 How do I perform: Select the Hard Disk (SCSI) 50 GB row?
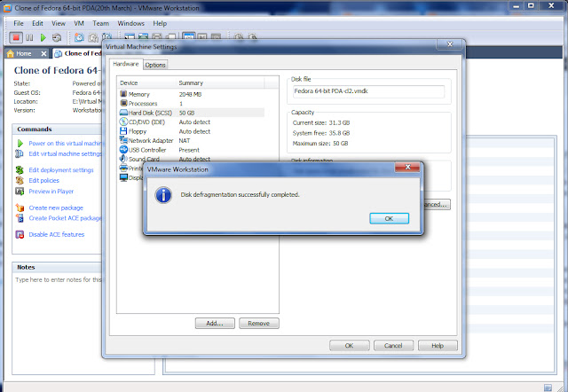pyautogui.click(x=192, y=113)
